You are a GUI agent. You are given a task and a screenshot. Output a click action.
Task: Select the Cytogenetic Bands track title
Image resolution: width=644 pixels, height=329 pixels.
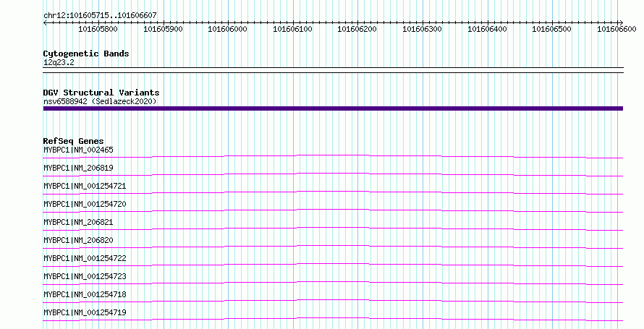(x=86, y=54)
